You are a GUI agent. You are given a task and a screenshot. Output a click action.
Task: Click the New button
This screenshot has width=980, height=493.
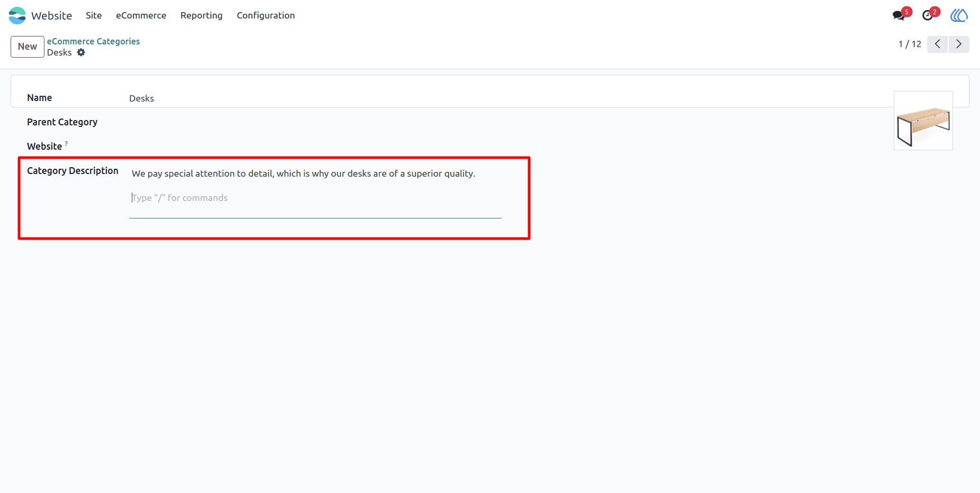point(28,47)
